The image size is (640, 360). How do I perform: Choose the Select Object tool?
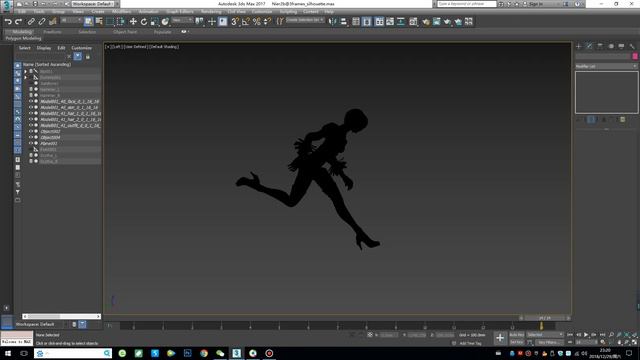pyautogui.click(x=89, y=22)
